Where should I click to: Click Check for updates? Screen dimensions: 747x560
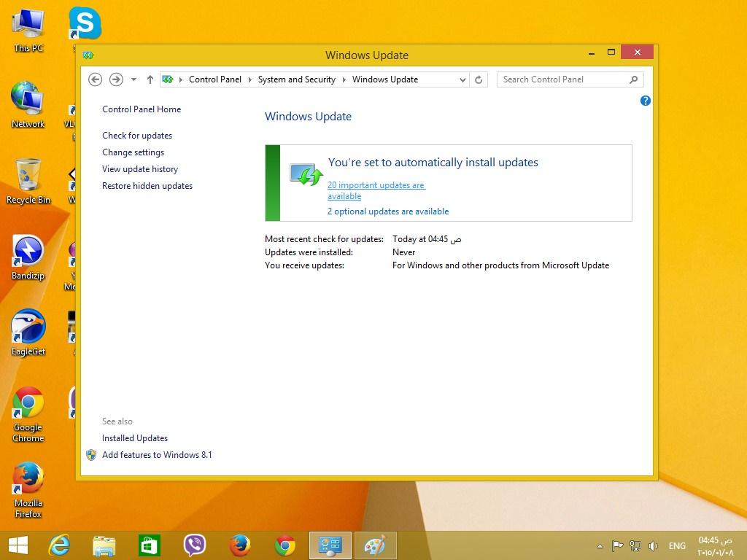137,135
